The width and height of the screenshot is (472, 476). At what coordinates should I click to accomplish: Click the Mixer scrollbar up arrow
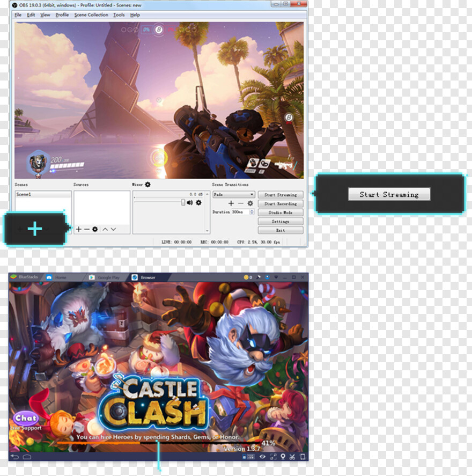pyautogui.click(x=207, y=194)
